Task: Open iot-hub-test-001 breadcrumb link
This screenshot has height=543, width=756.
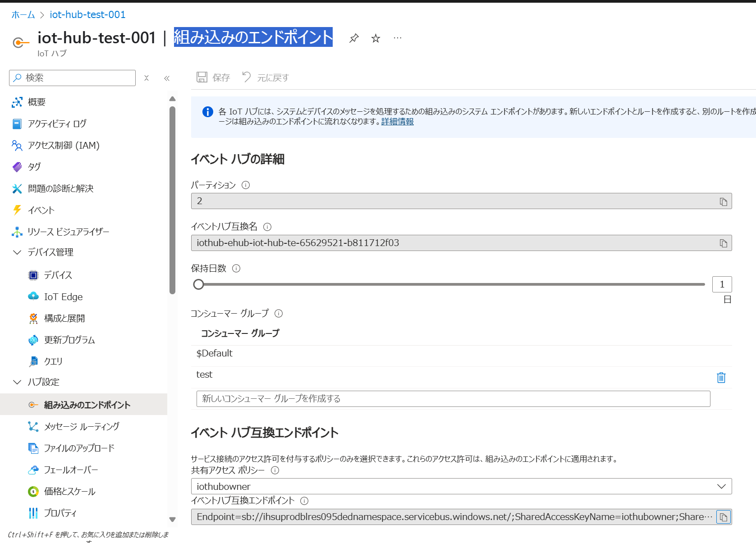Action: (87, 15)
